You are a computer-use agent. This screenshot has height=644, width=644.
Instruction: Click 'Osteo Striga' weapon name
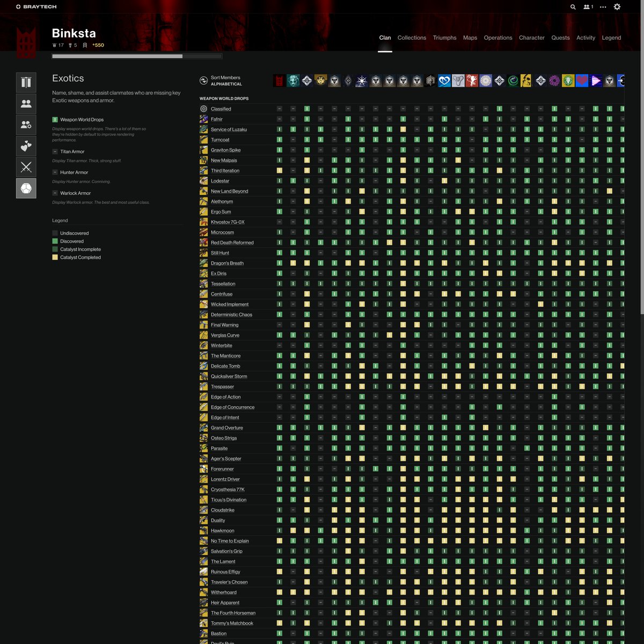(x=224, y=438)
